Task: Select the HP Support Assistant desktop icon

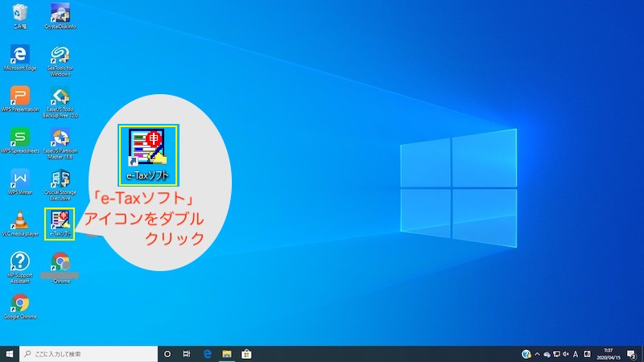Action: coord(19,268)
